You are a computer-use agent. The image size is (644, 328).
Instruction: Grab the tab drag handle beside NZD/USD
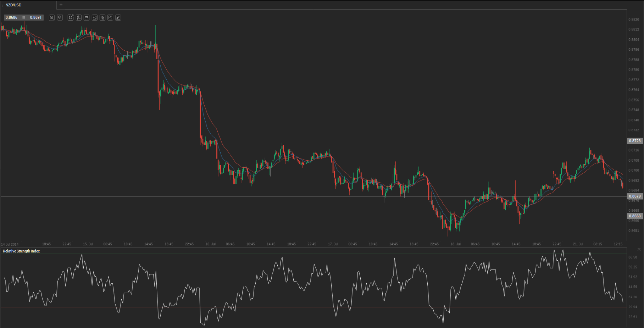pos(3,5)
